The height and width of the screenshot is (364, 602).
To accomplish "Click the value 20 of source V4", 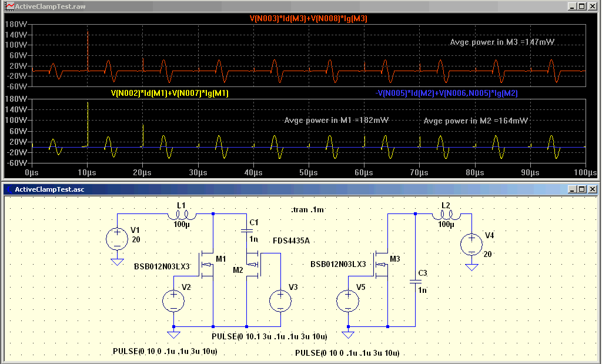I will click(487, 254).
